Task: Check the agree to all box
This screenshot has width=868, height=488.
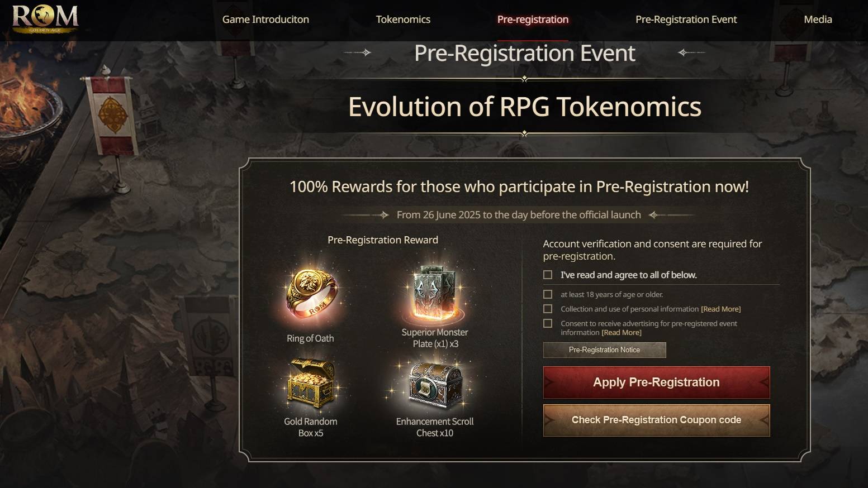Action: pos(548,275)
